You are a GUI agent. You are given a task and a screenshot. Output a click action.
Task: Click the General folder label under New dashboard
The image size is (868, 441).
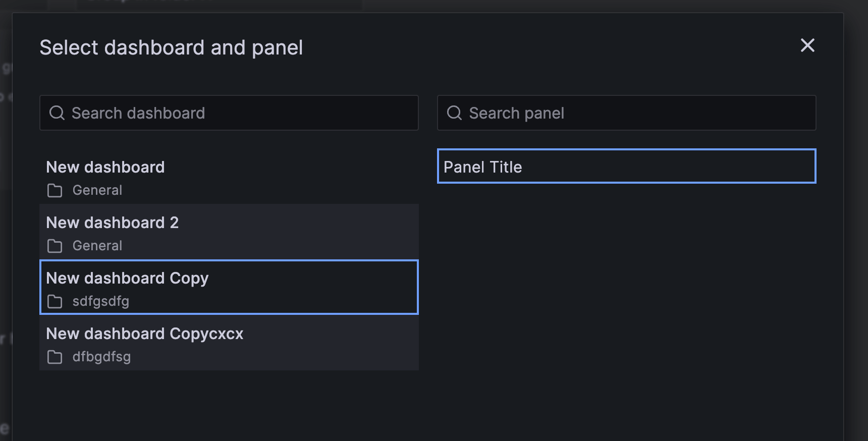(x=97, y=190)
